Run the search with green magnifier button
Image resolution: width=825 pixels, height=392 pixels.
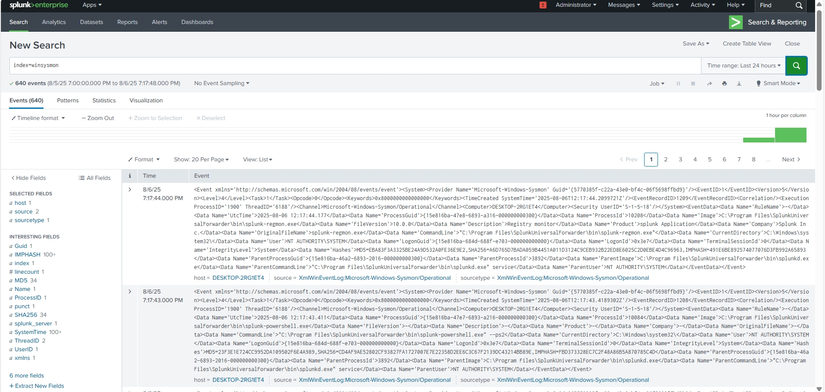click(x=796, y=66)
